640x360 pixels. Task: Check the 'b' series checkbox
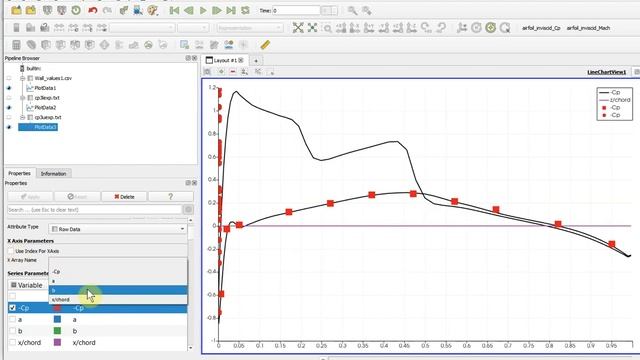12,331
